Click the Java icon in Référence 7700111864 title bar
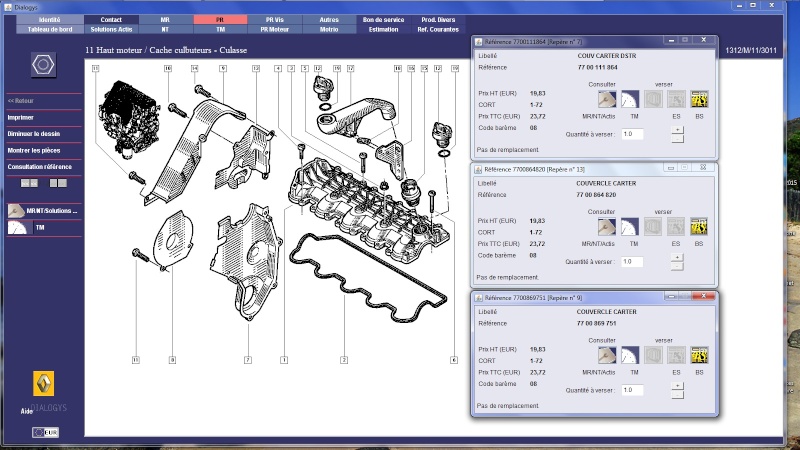This screenshot has width=800, height=450. pos(479,42)
